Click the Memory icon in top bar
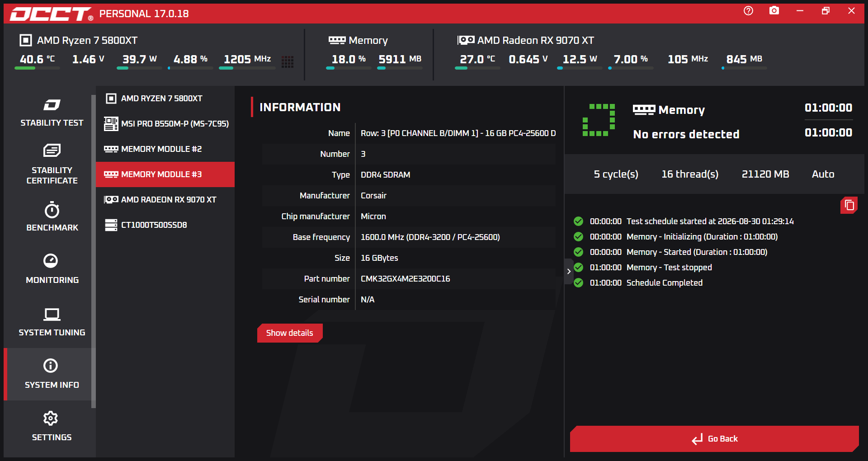The image size is (868, 461). click(x=337, y=40)
